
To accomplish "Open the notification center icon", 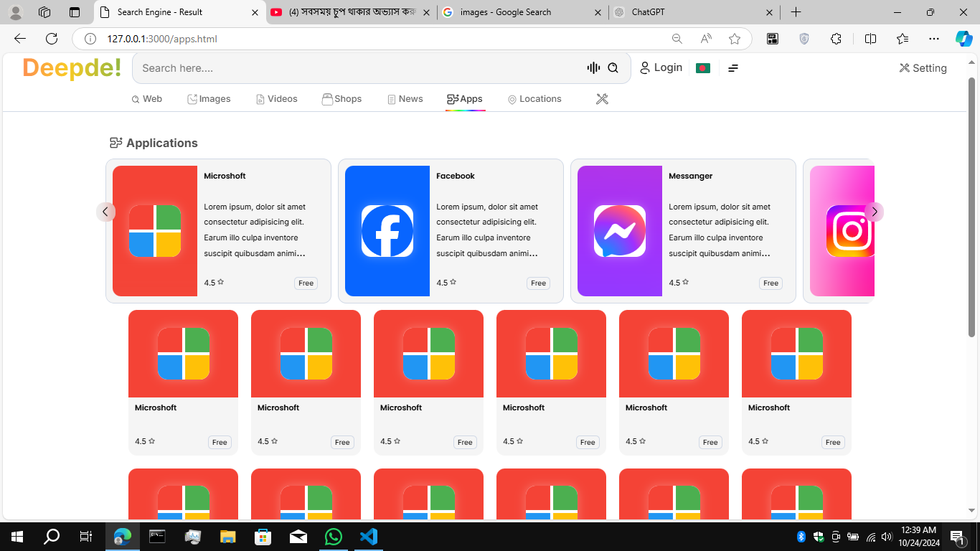I will click(957, 537).
